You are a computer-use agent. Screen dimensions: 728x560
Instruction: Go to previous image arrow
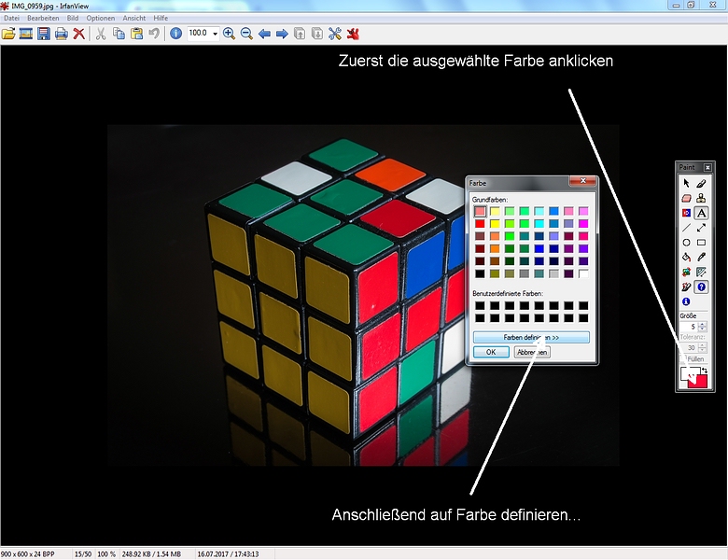264,34
